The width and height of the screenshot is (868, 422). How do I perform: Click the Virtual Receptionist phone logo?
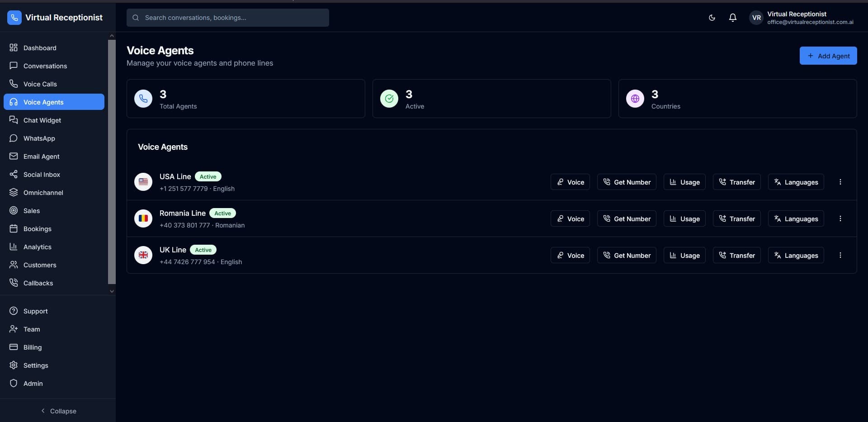pos(14,18)
